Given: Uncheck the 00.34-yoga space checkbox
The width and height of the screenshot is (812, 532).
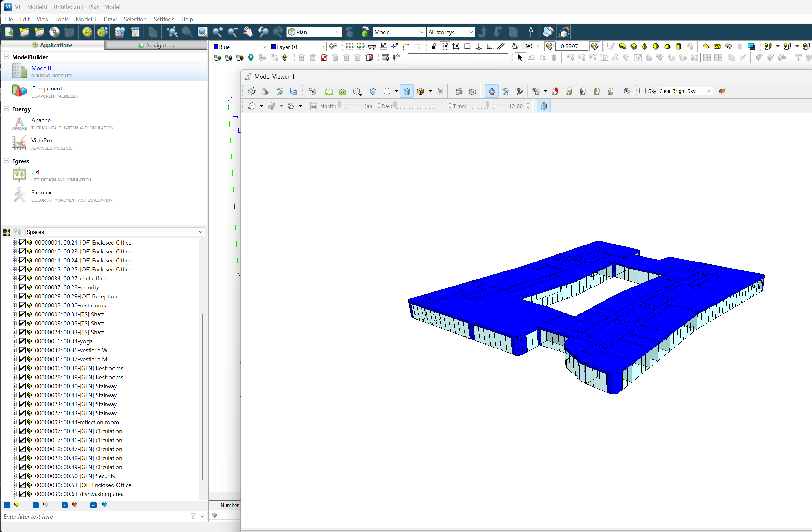Looking at the screenshot, I should pos(22,341).
